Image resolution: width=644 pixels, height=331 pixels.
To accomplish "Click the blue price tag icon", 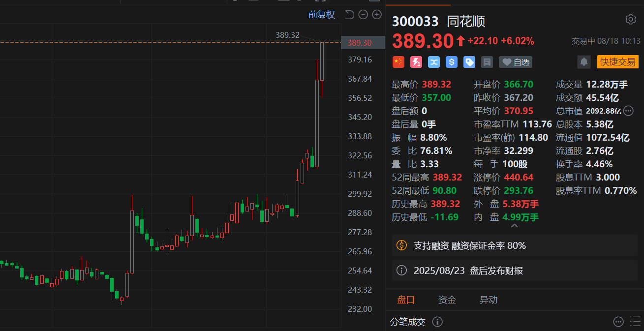I will coord(469,62).
